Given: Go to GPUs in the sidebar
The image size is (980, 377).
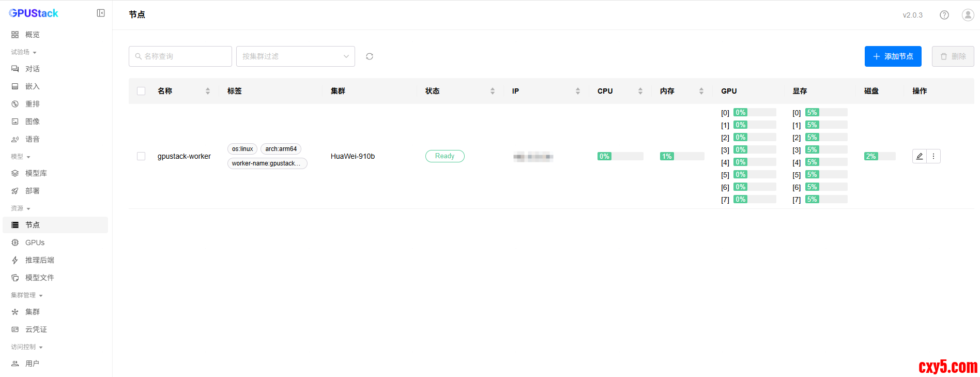Looking at the screenshot, I should click(x=35, y=243).
